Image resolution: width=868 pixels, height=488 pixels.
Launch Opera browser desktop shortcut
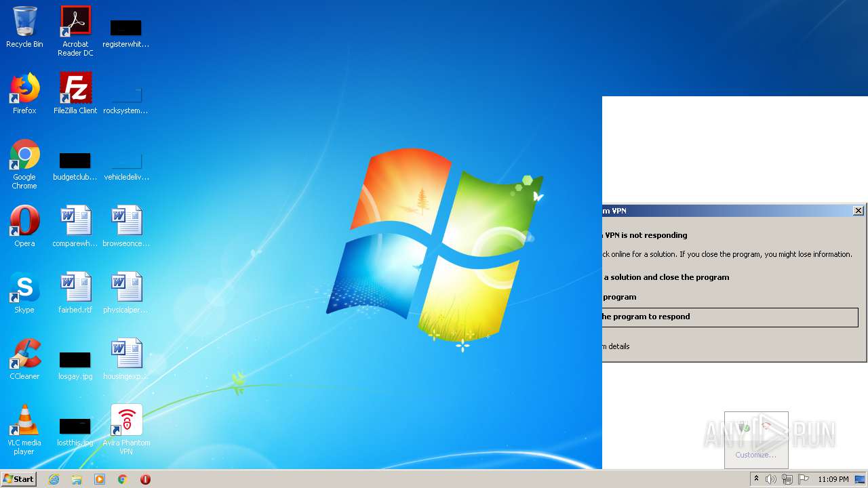[24, 226]
